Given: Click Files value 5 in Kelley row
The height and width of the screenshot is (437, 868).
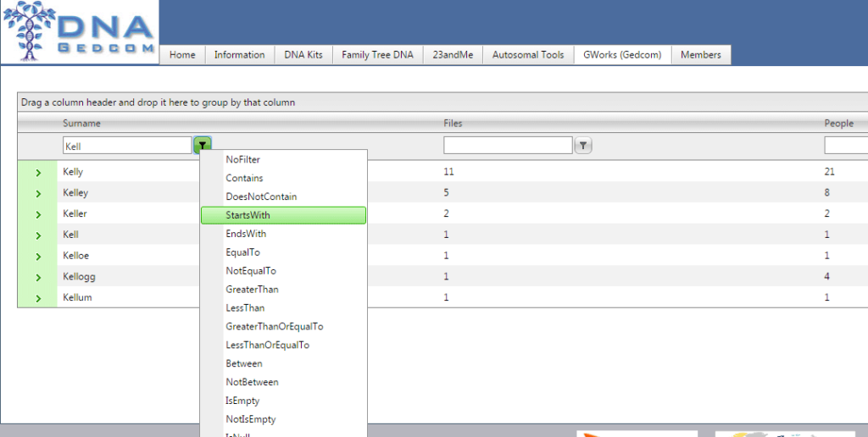Looking at the screenshot, I should 446,193.
